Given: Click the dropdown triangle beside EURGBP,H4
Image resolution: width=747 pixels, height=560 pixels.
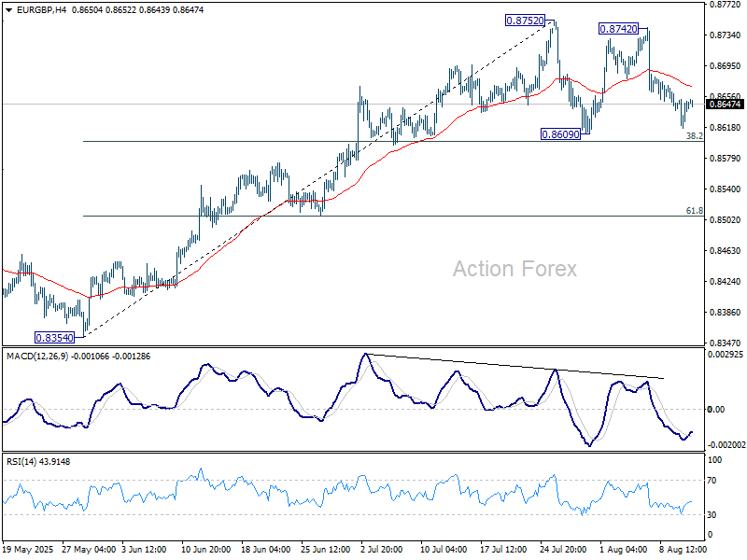Looking at the screenshot, I should coord(9,10).
